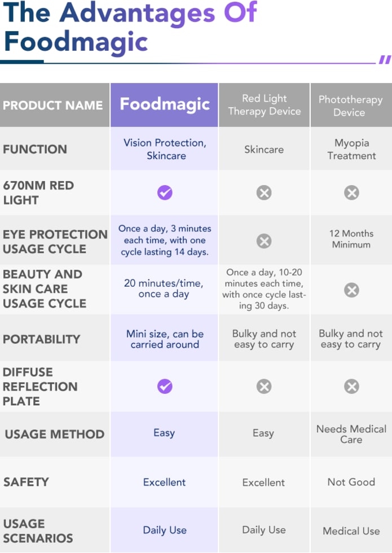The image size is (392, 553).
Task: Select the Red Light Therapy Device header
Action: coord(264,105)
